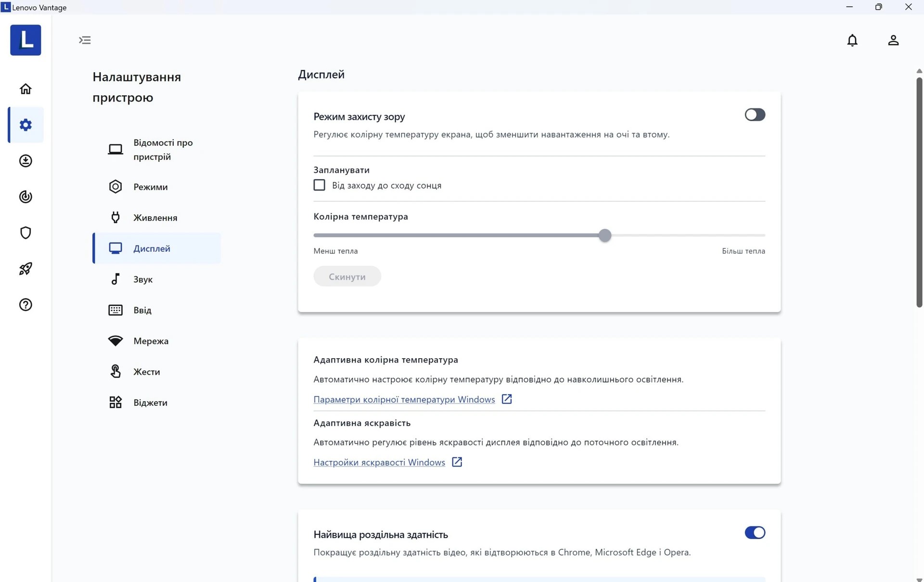Click the download updates sidebar icon
Screen dimensions: 924x582
[26, 161]
